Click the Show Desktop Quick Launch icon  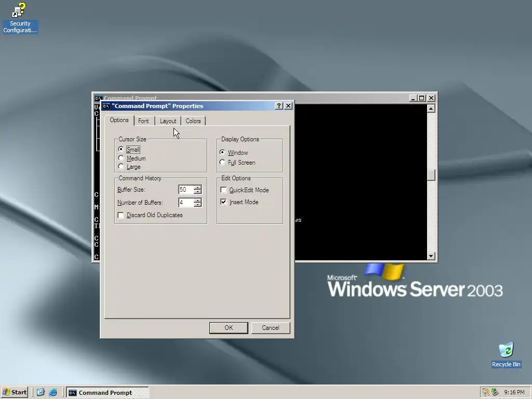tap(41, 393)
